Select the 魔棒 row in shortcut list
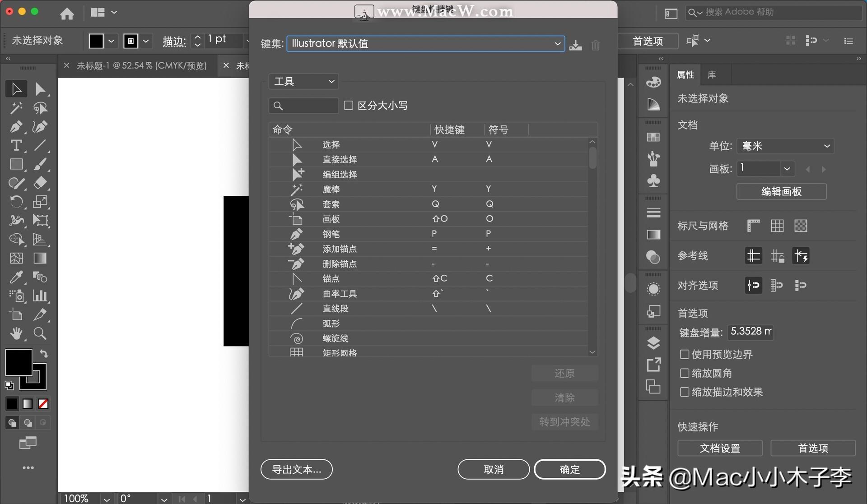 [x=429, y=189]
